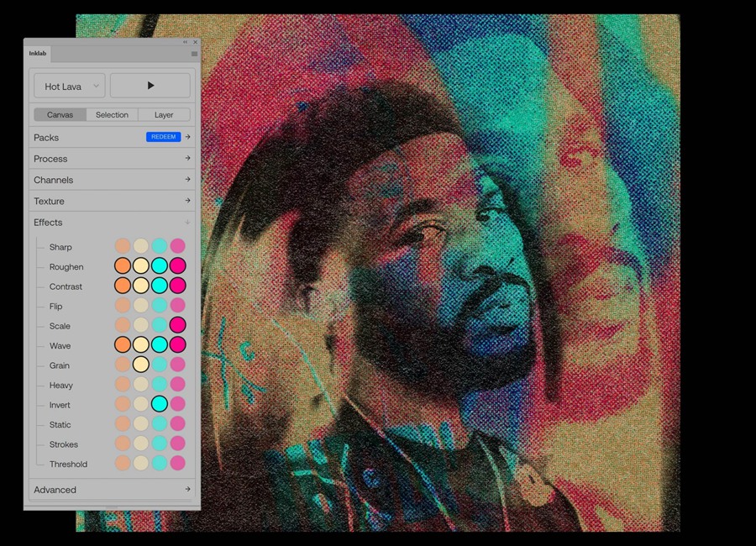Image resolution: width=756 pixels, height=546 pixels.
Task: Click the Inklab panel title tab
Action: click(x=38, y=54)
